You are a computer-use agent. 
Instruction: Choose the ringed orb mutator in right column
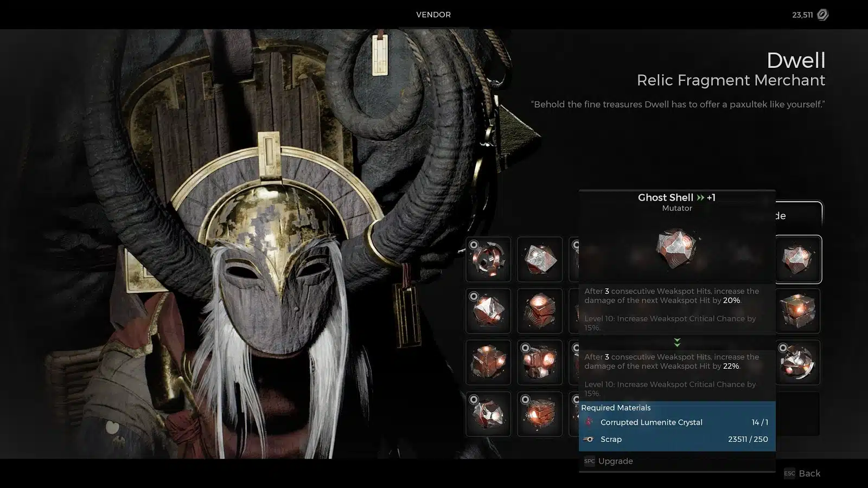(x=797, y=362)
